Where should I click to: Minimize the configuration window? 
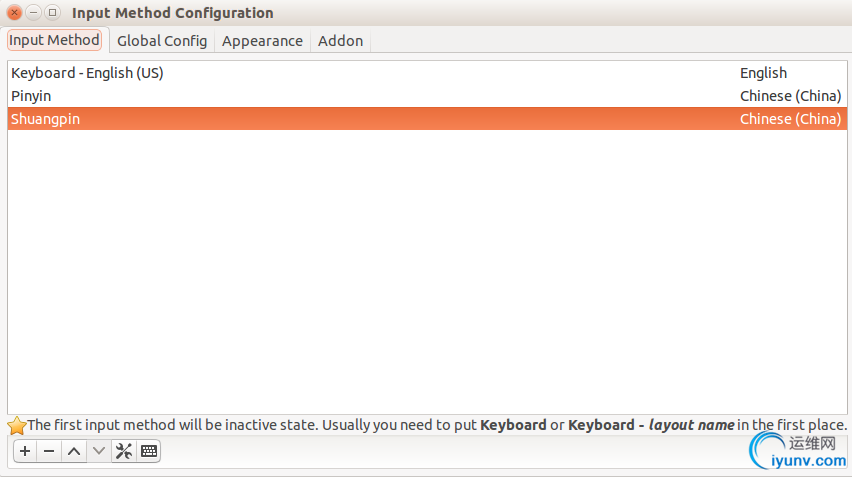[33, 12]
